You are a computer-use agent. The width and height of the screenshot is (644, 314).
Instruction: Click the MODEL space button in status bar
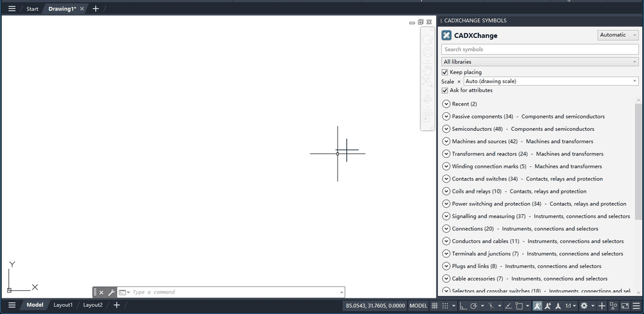click(419, 306)
